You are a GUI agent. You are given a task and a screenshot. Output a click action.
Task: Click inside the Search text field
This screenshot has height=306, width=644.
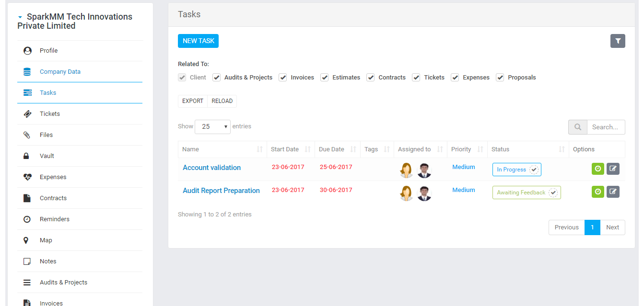pos(605,127)
